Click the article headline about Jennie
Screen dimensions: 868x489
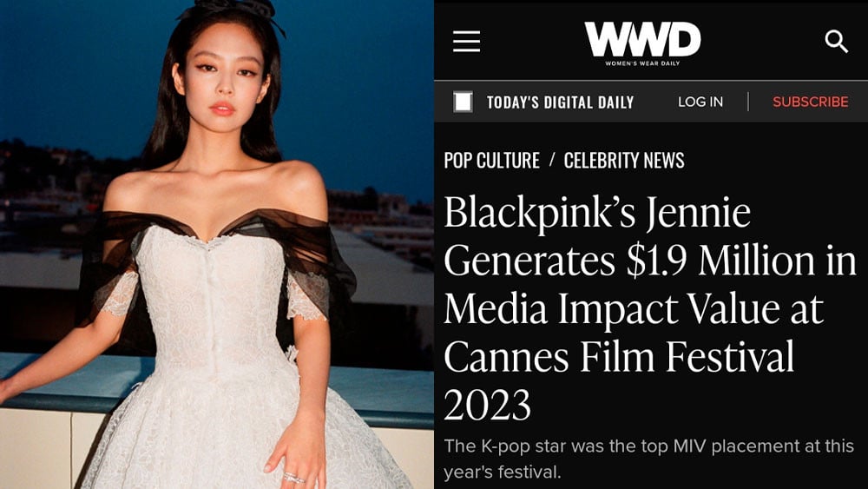click(650, 308)
